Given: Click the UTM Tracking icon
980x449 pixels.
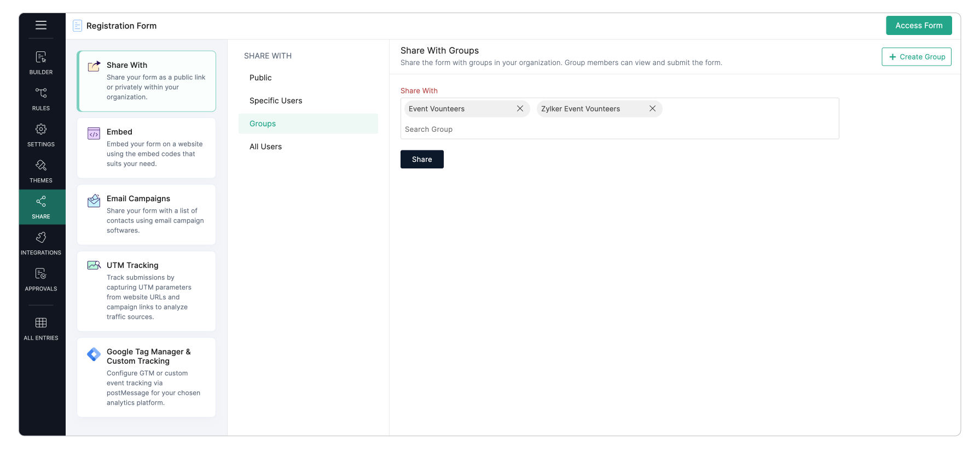Looking at the screenshot, I should point(94,265).
